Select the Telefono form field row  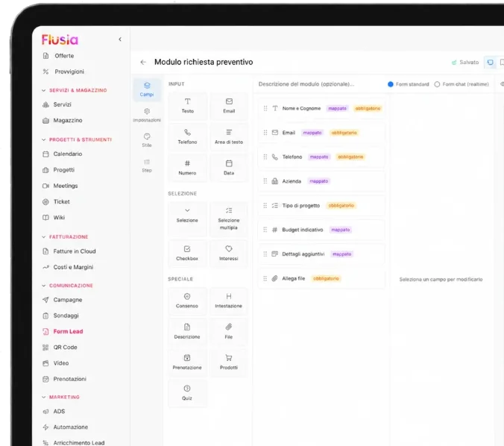tap(321, 157)
